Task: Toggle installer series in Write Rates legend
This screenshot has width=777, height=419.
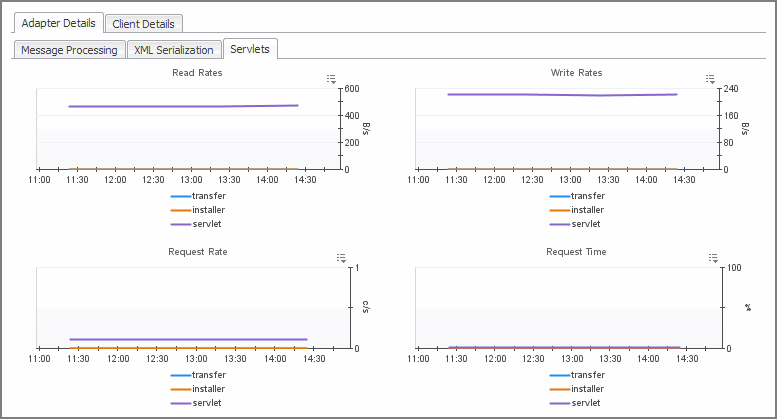Action: click(587, 210)
